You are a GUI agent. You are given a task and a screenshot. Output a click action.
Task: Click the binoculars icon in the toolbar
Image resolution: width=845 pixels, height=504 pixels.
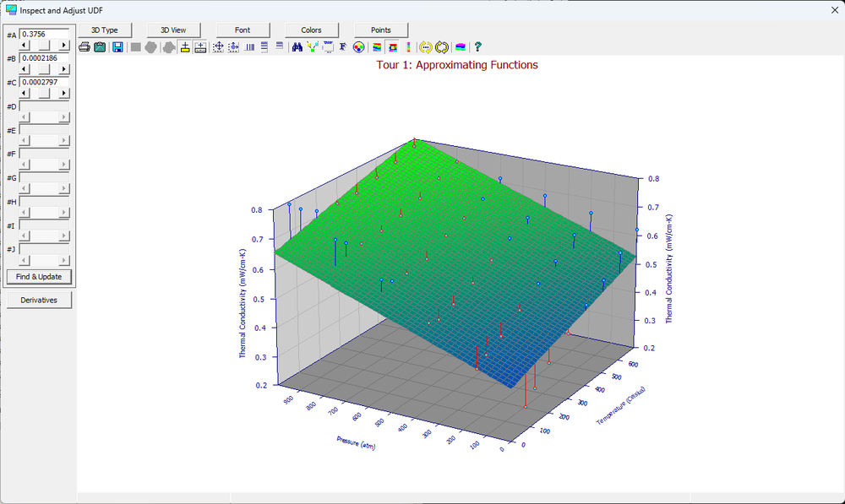[297, 47]
